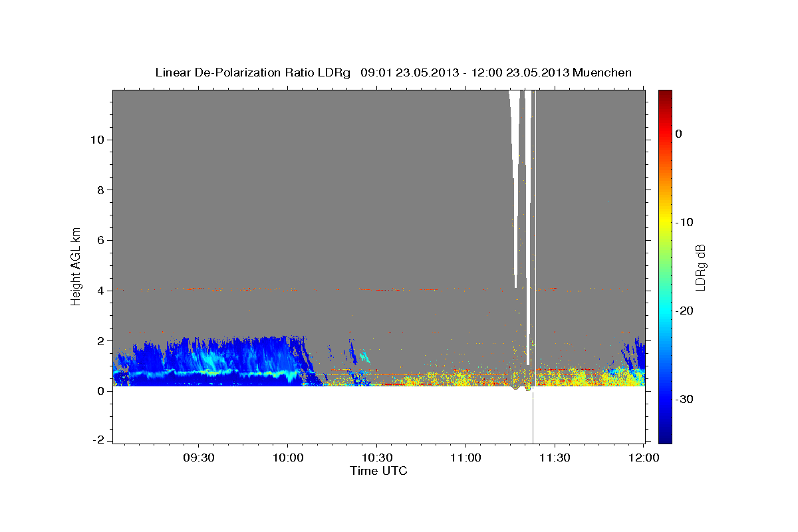Click the 09:30 time tick label
Image resolution: width=798 pixels, height=532 pixels.
pos(199,458)
